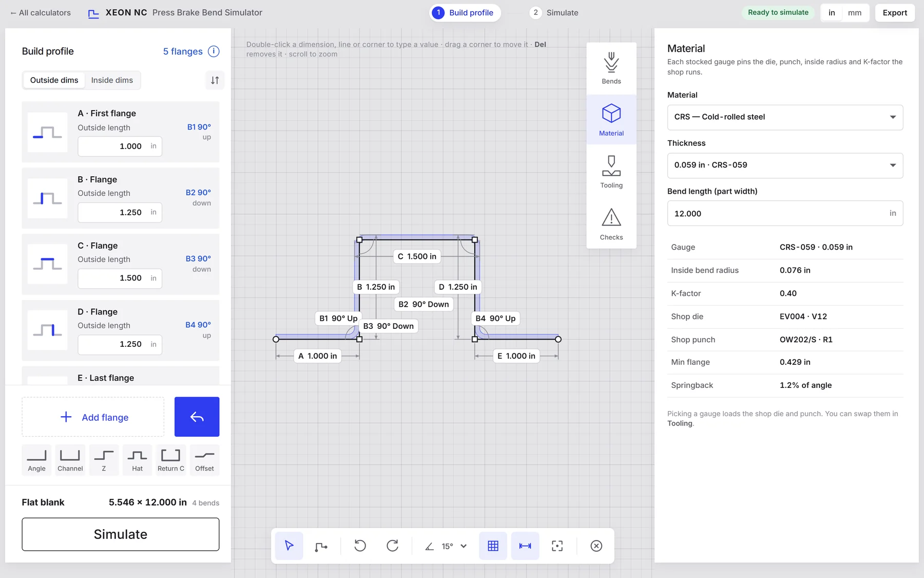Clear the profile with circled X
The height and width of the screenshot is (578, 924).
click(596, 546)
